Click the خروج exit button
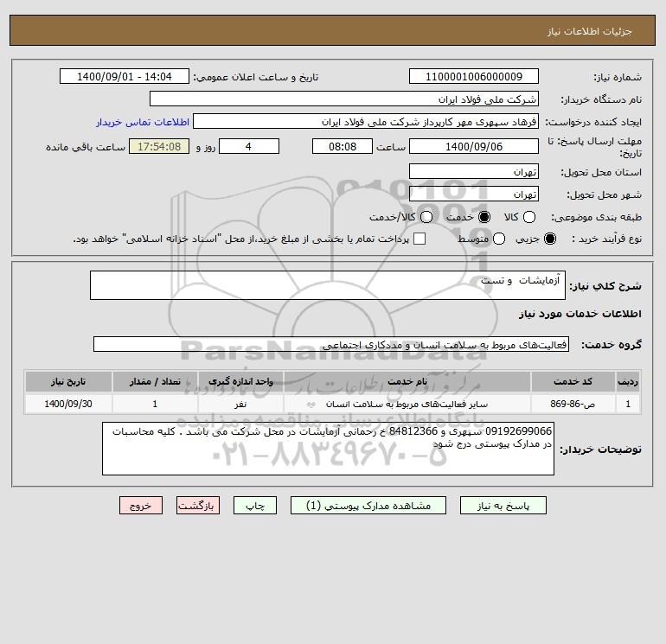This screenshot has width=666, height=644. click(x=141, y=506)
